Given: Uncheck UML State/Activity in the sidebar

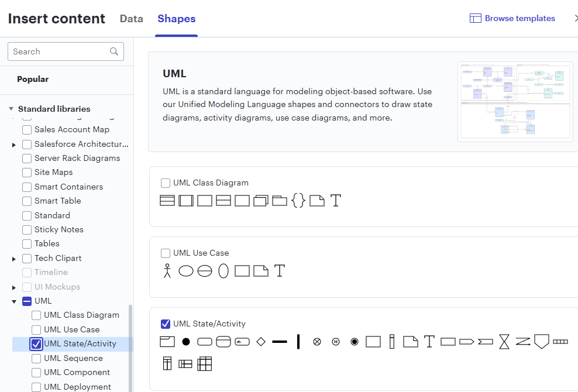Looking at the screenshot, I should coord(36,344).
